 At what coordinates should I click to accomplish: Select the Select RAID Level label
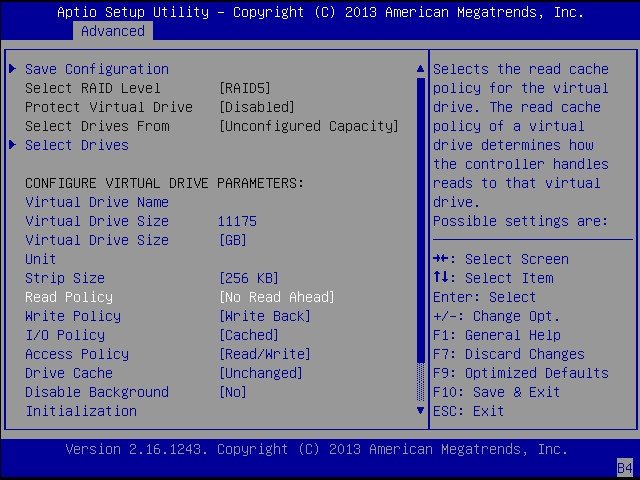93,88
